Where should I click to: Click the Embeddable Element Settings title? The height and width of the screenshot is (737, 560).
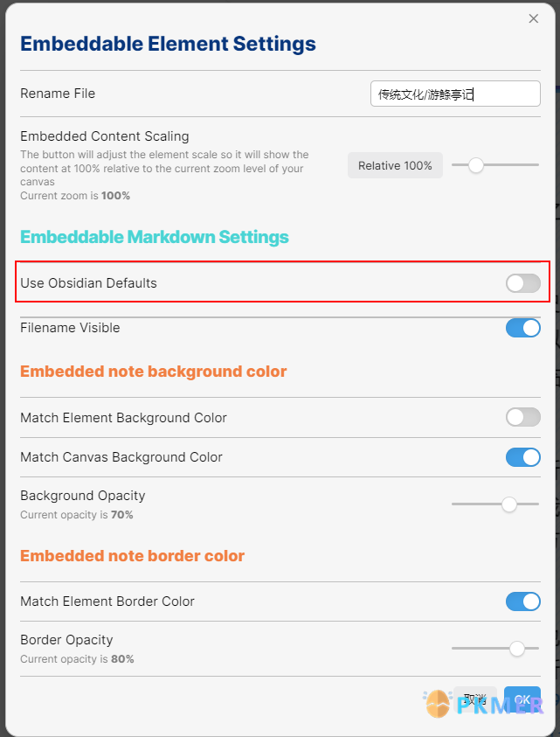pyautogui.click(x=169, y=44)
